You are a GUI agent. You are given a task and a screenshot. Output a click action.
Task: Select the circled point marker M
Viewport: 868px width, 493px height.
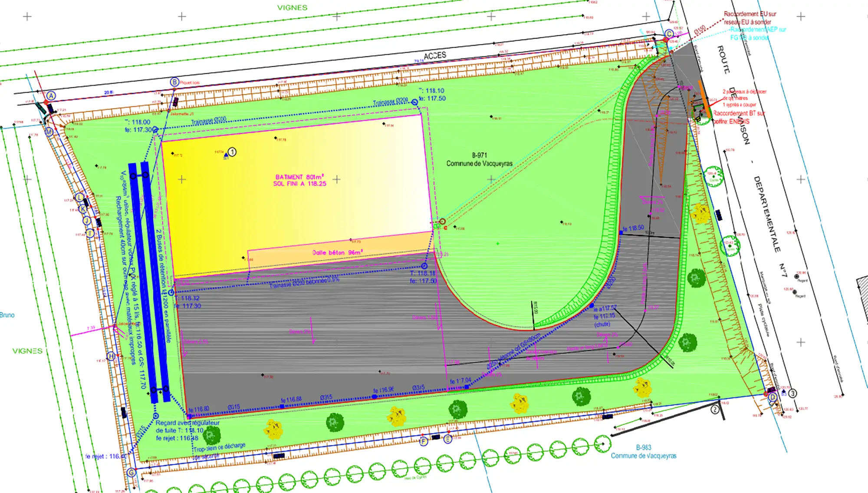coord(49,132)
